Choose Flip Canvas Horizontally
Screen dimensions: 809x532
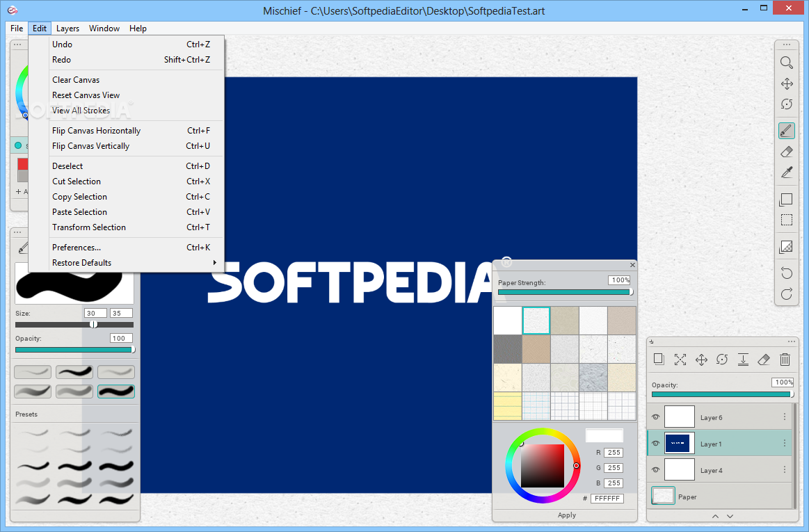click(x=127, y=131)
